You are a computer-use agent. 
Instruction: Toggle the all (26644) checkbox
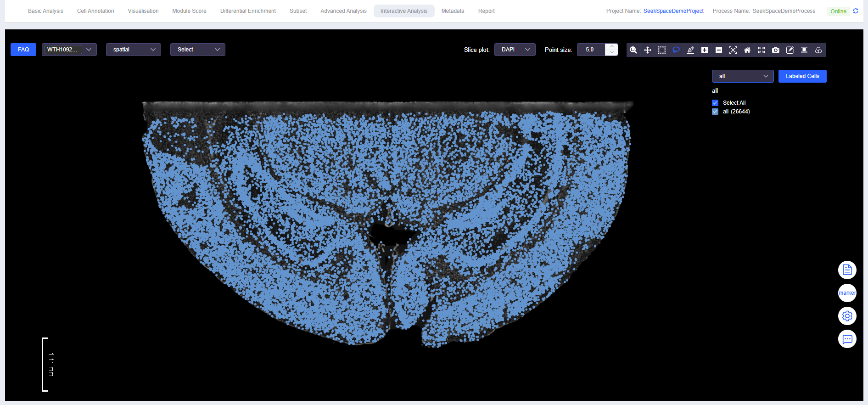715,112
